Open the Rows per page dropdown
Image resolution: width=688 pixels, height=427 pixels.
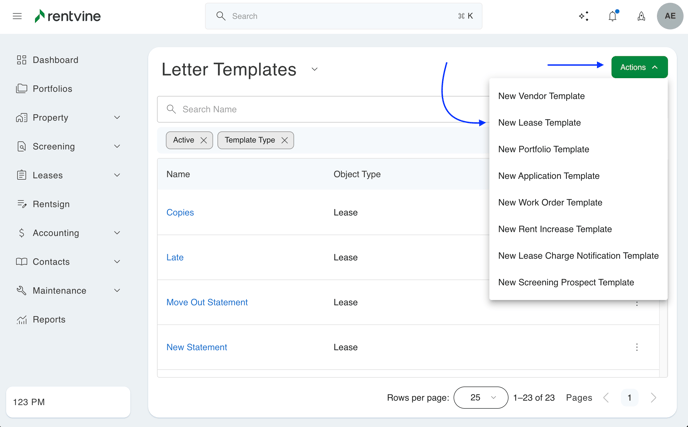click(480, 397)
